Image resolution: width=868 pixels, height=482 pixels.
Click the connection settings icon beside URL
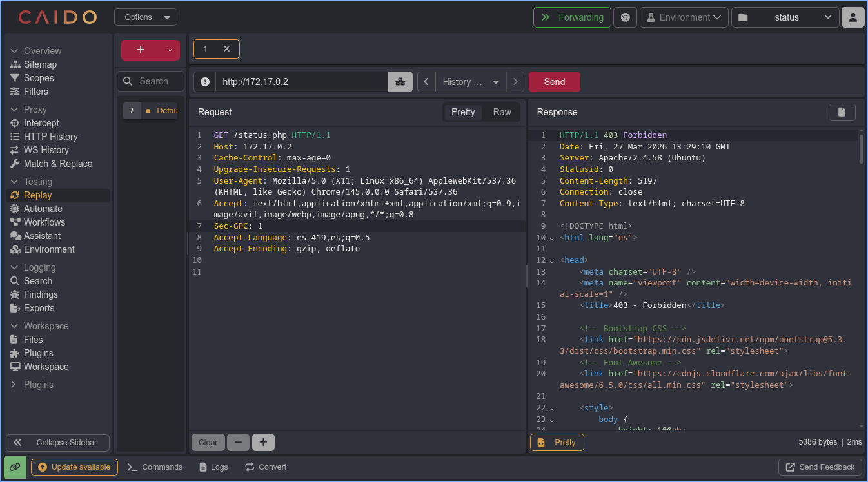pos(400,82)
